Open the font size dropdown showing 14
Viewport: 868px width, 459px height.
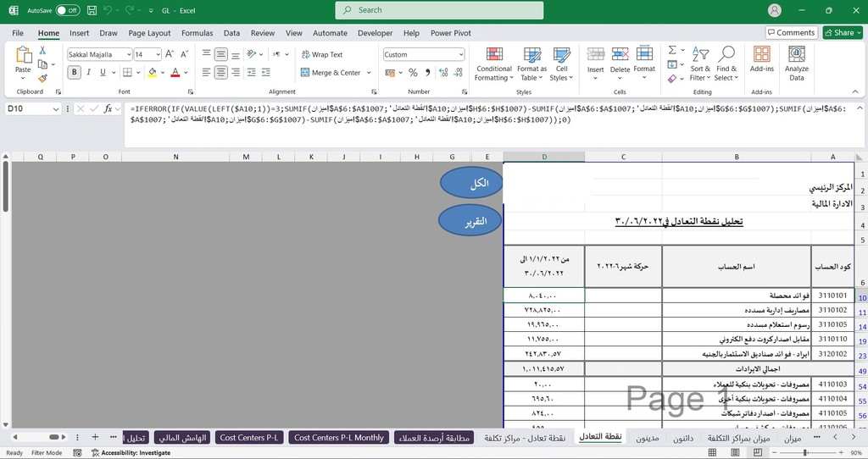[158, 54]
